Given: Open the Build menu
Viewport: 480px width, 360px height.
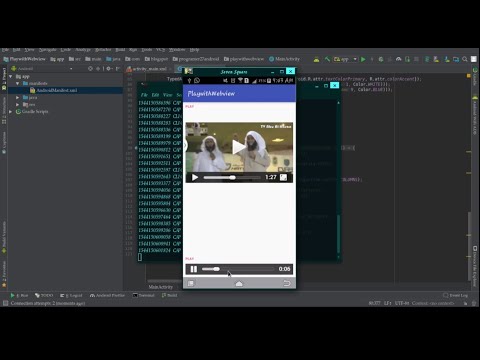Looking at the screenshot, I should coord(120,50).
